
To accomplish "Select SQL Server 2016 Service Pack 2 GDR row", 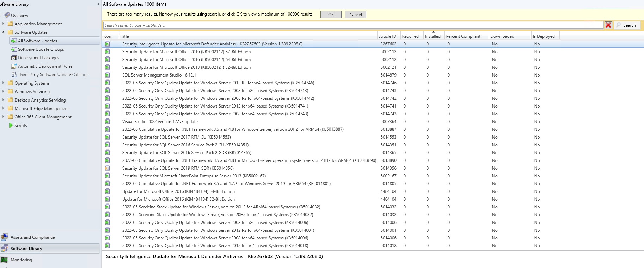I will pos(373,152).
